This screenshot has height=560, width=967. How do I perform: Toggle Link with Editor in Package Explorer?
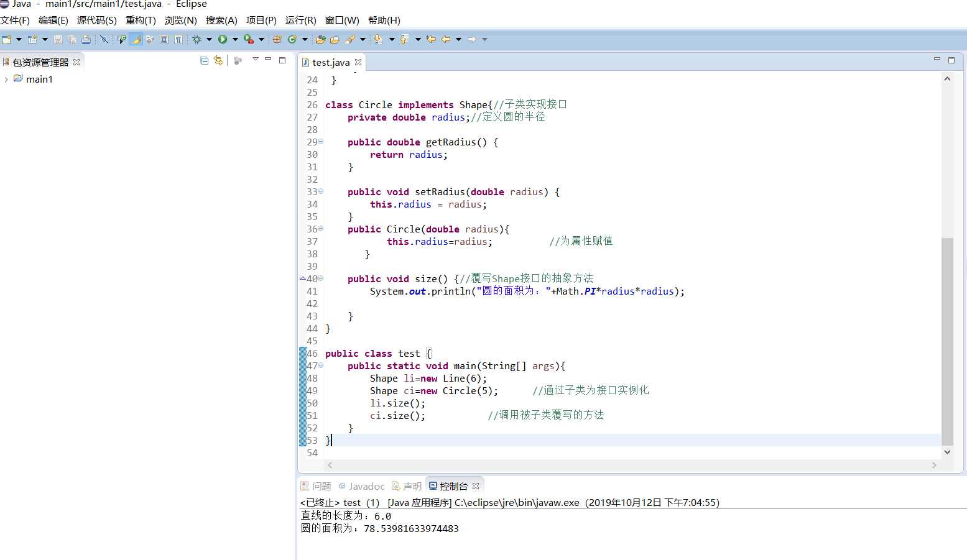click(x=218, y=60)
